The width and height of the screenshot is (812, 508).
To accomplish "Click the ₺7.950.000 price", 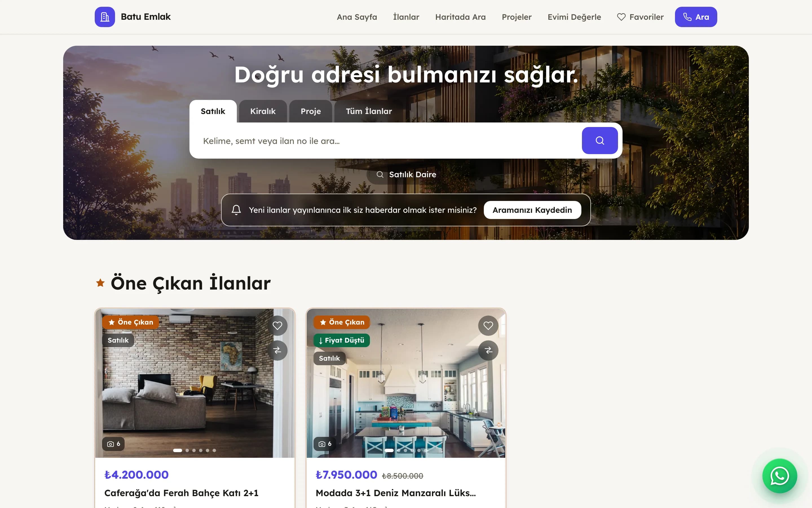I will pos(346,475).
